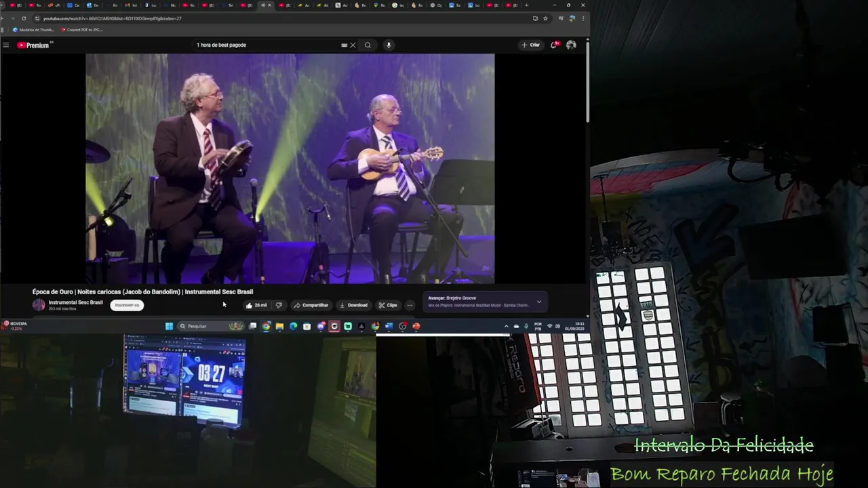Open clock and date 16:11
Viewport: 868px width, 488px height.
coord(574,326)
